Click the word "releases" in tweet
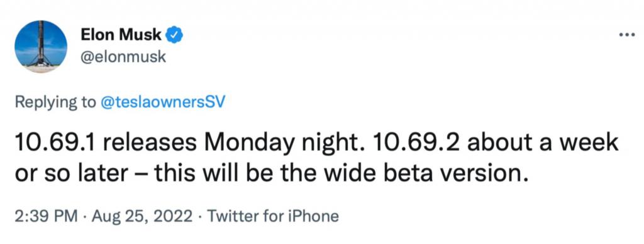Image resolution: width=644 pixels, height=244 pixels. pyautogui.click(x=152, y=143)
